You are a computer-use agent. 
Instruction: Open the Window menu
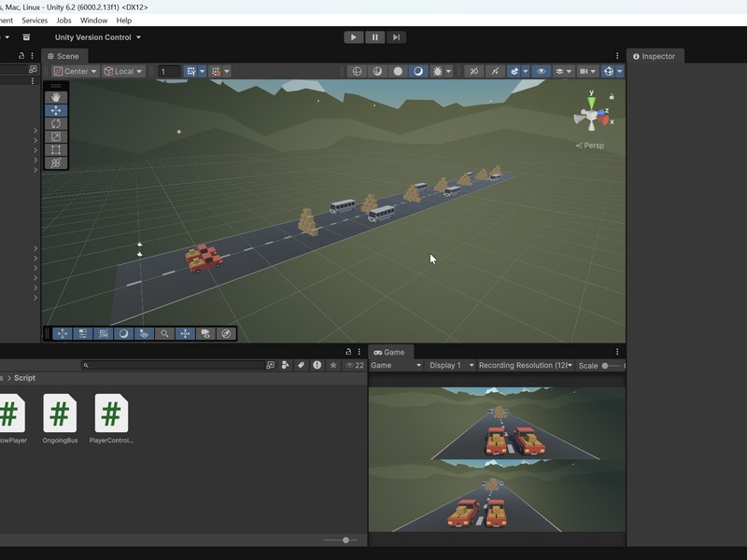(x=94, y=21)
